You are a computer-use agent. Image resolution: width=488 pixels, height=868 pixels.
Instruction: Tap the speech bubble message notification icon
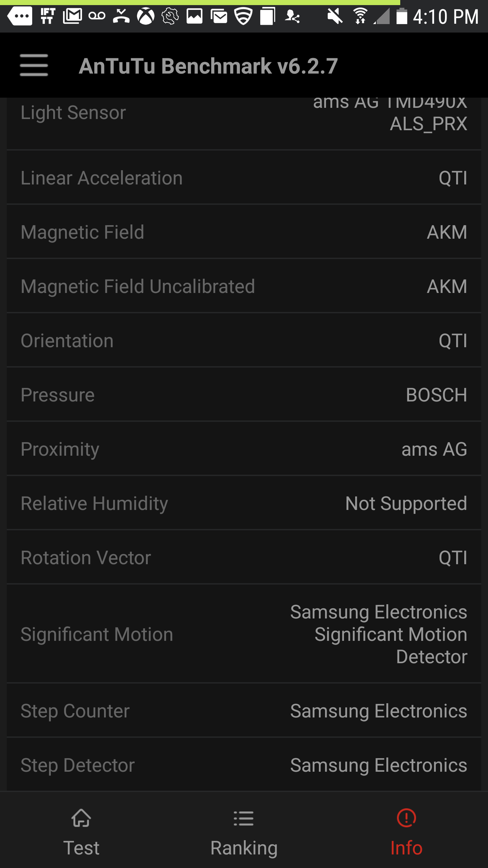(x=20, y=16)
